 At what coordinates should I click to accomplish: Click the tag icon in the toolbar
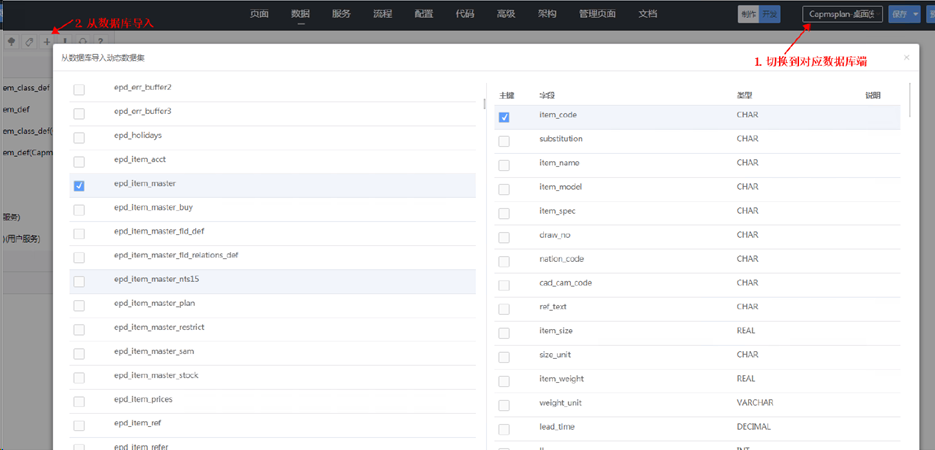[28, 42]
